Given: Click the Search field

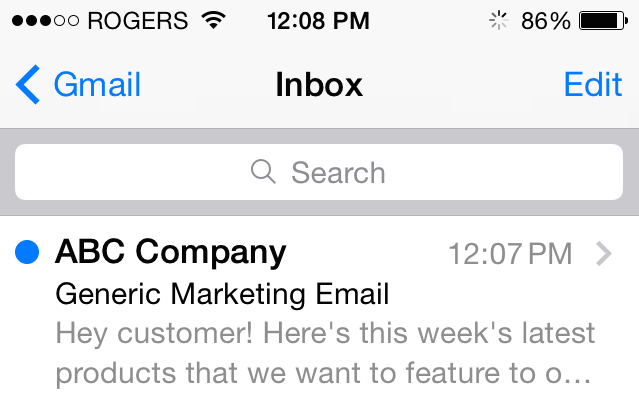Looking at the screenshot, I should pyautogui.click(x=319, y=172).
